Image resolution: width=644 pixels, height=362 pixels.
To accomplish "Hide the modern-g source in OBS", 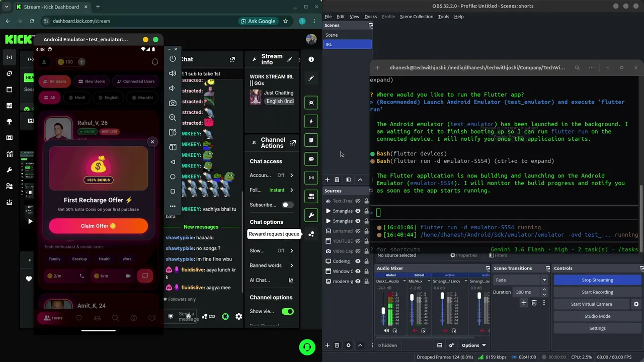I will click(358, 282).
